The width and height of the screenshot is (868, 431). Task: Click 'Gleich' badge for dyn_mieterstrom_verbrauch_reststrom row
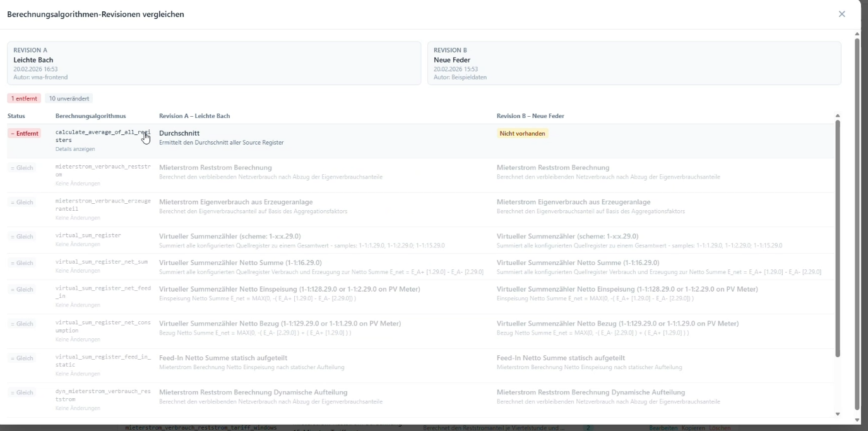[x=22, y=393]
